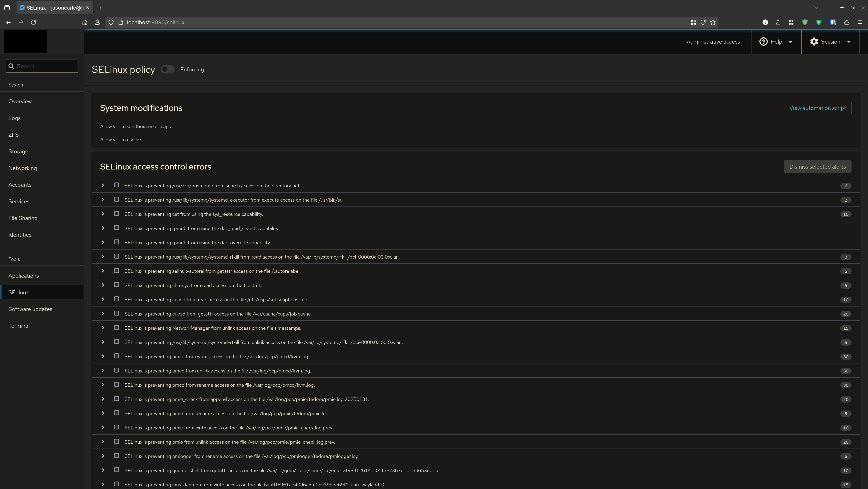Expand pmlogger rename access alert
Image resolution: width=868 pixels, height=489 pixels.
(x=103, y=456)
